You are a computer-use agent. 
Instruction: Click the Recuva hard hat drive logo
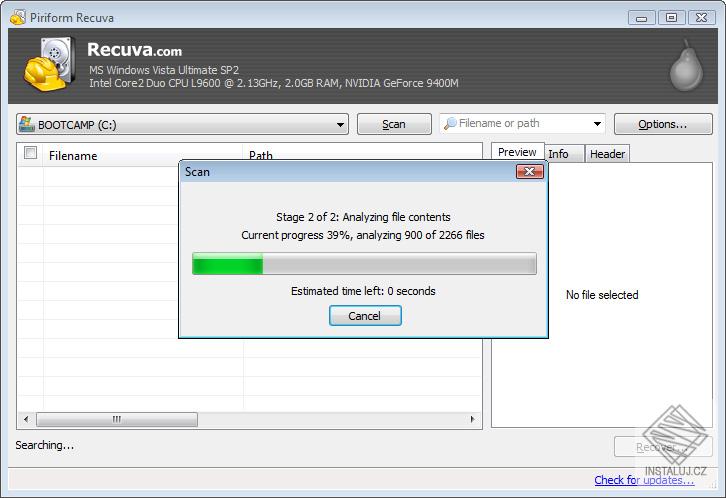[50, 64]
